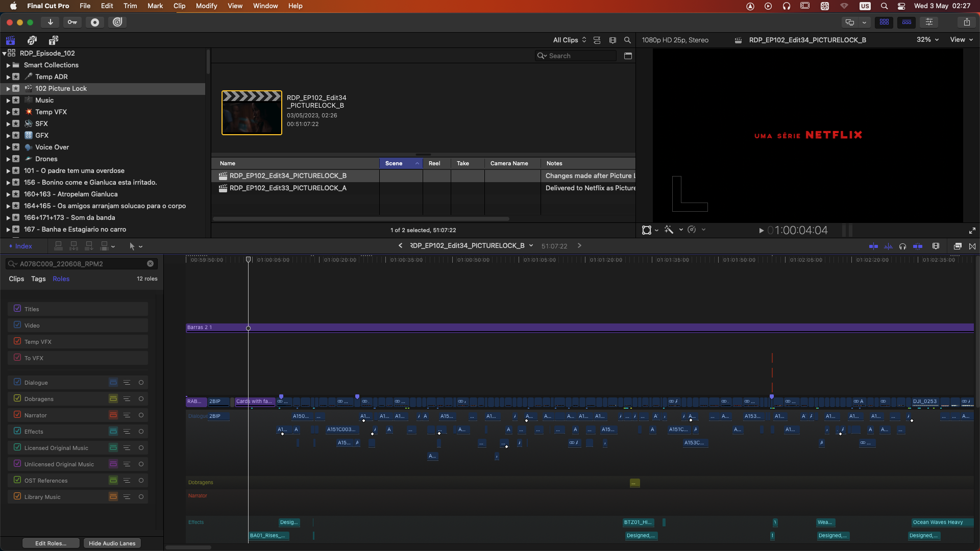Uncheck the Titles role checkbox
980x551 pixels.
point(17,309)
